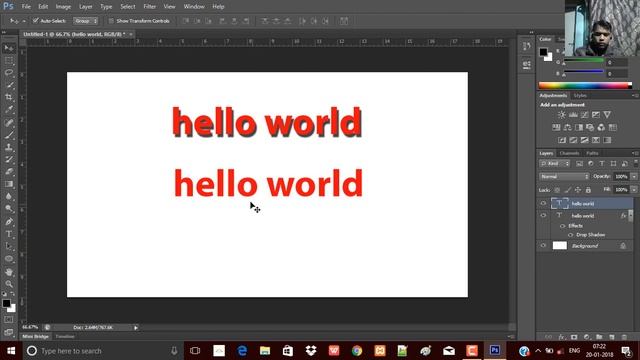This screenshot has width=640, height=360.
Task: Open the Auto-Select Group dropdown
Action: pos(85,20)
